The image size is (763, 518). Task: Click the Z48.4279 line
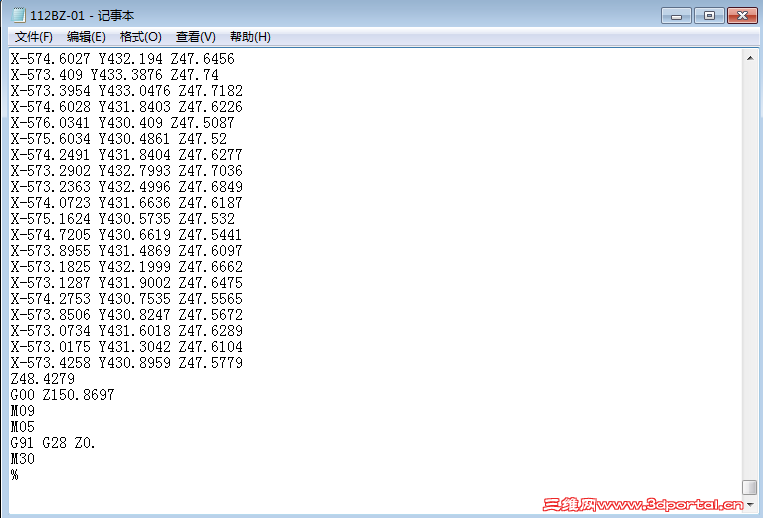43,379
